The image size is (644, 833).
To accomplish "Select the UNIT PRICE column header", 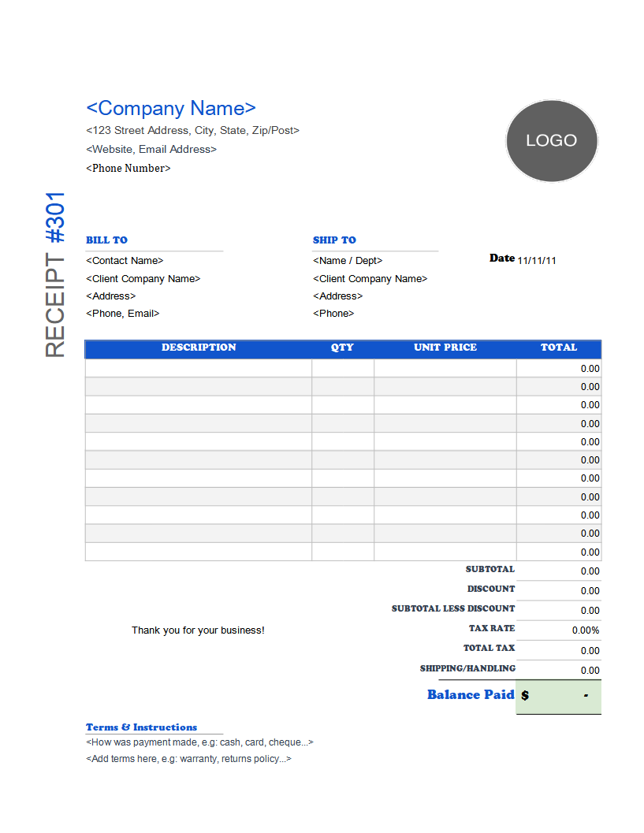I will coord(445,348).
